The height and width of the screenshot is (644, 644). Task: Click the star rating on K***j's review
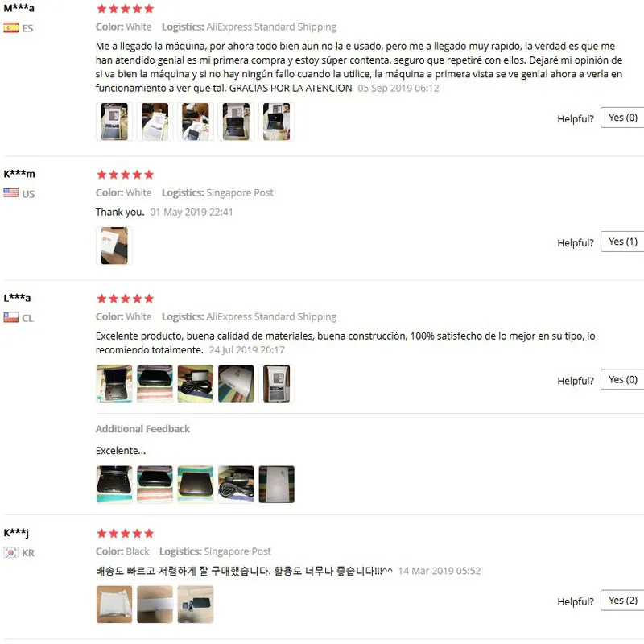126,534
